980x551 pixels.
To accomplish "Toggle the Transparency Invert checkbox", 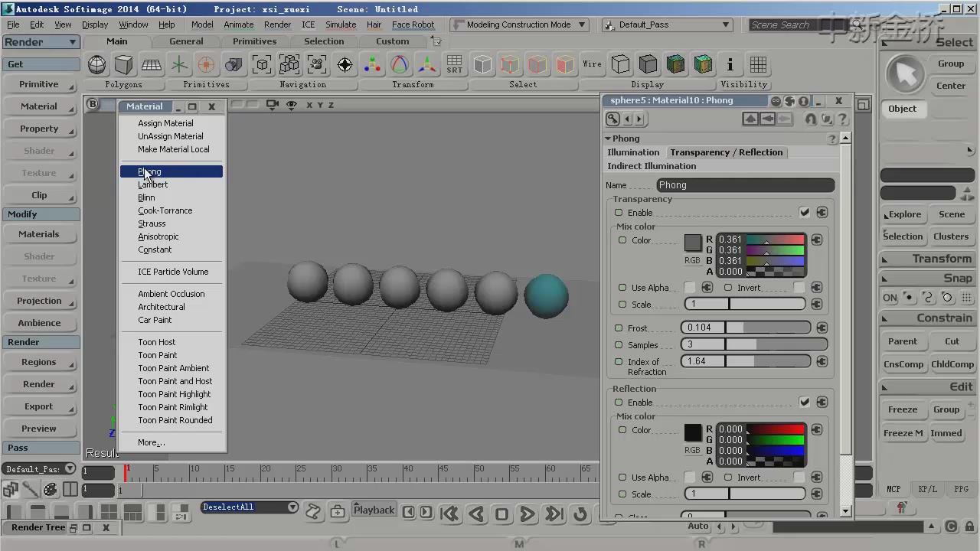I will (799, 288).
